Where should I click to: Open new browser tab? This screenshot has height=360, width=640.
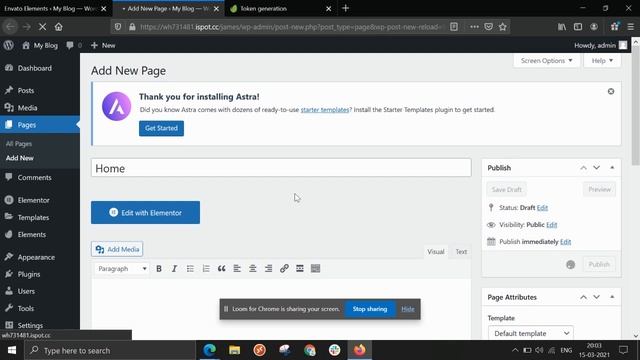click(345, 8)
